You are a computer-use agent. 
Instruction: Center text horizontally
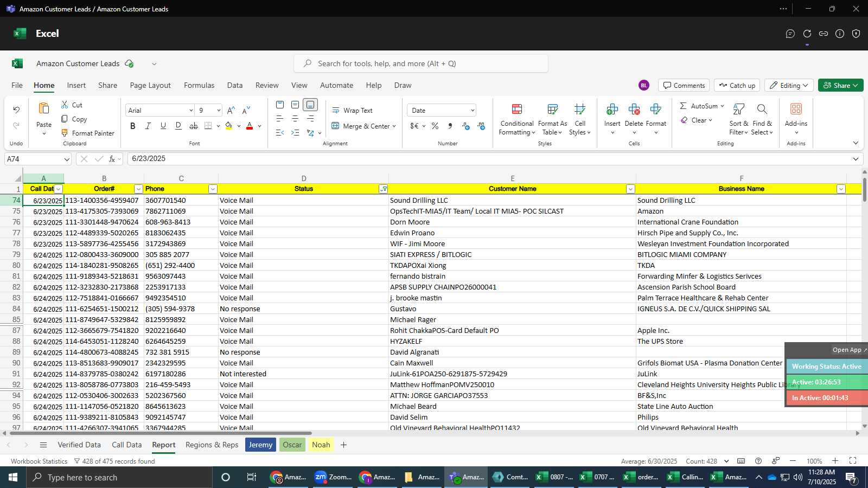[x=295, y=119]
